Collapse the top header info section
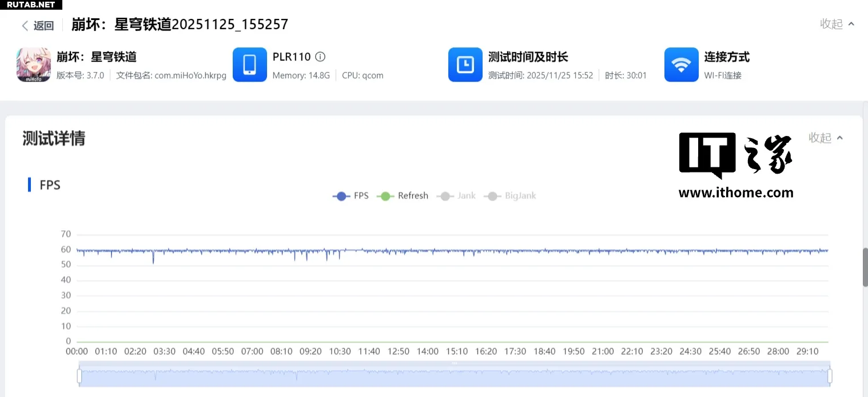 coord(837,24)
